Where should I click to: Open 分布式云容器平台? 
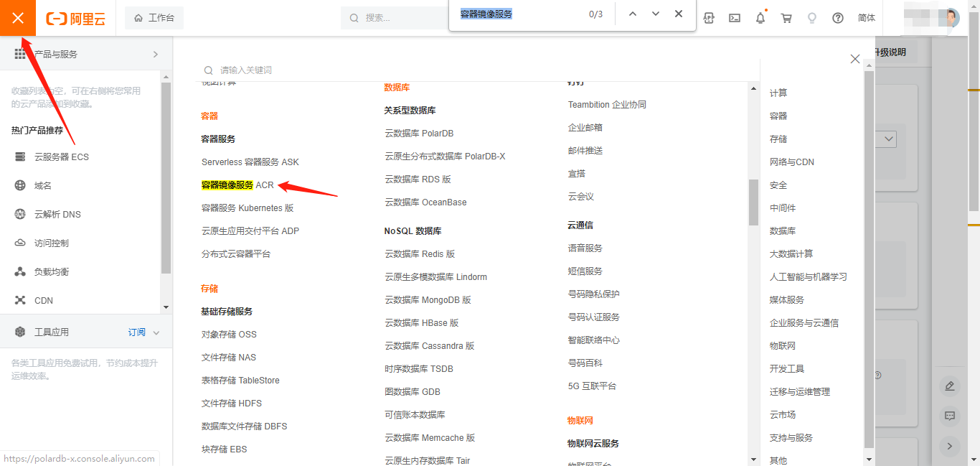236,254
